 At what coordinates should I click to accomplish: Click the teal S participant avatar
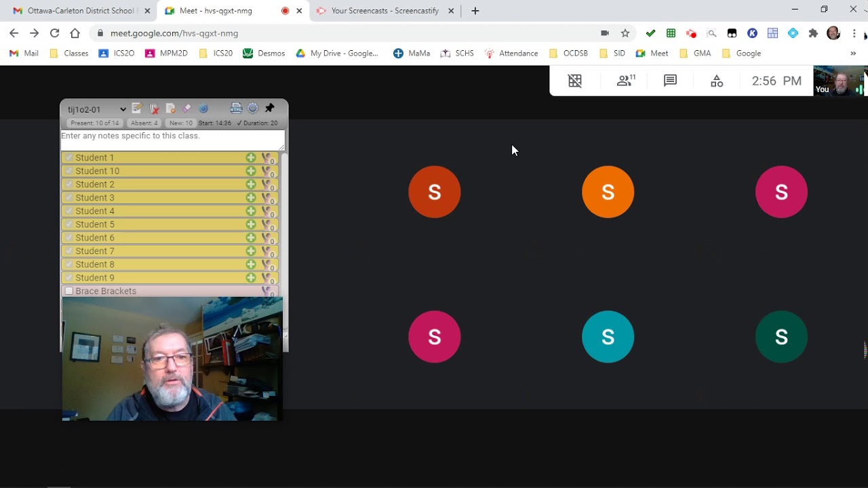[x=608, y=337]
